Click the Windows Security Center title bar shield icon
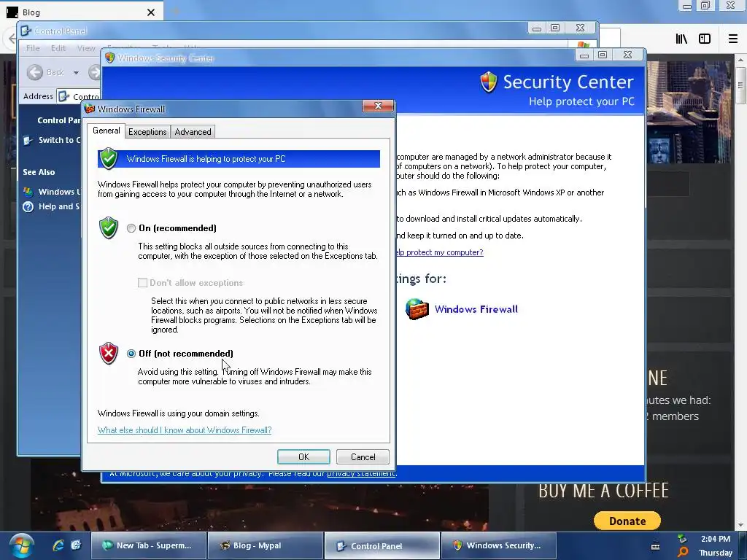The width and height of the screenshot is (747, 560). click(109, 58)
